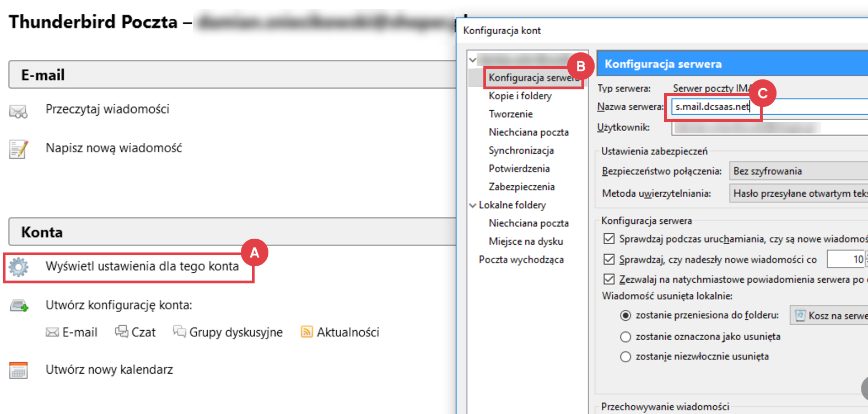Select Zabezpieczenia tree item
868x414 pixels.
[521, 187]
